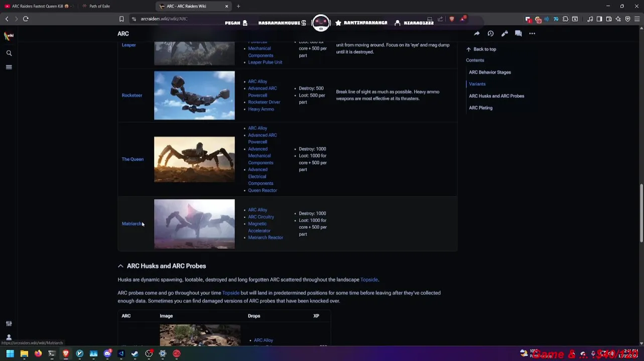Click the browser forward arrow

click(16, 19)
